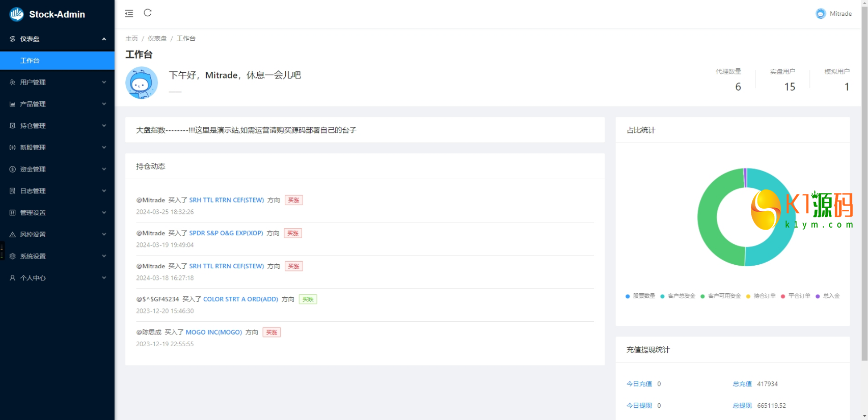Open the 个人中心 menu
This screenshot has height=420, width=868.
click(33, 278)
